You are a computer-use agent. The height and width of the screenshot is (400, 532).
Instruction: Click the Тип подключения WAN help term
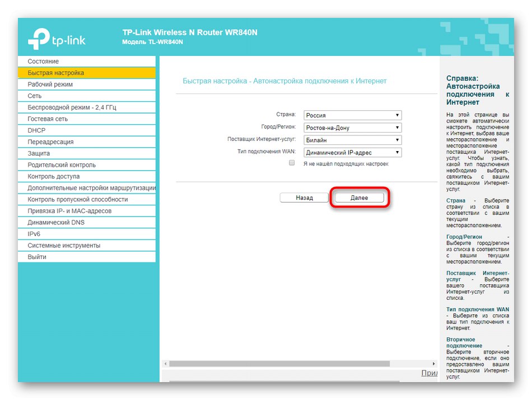coord(478,309)
